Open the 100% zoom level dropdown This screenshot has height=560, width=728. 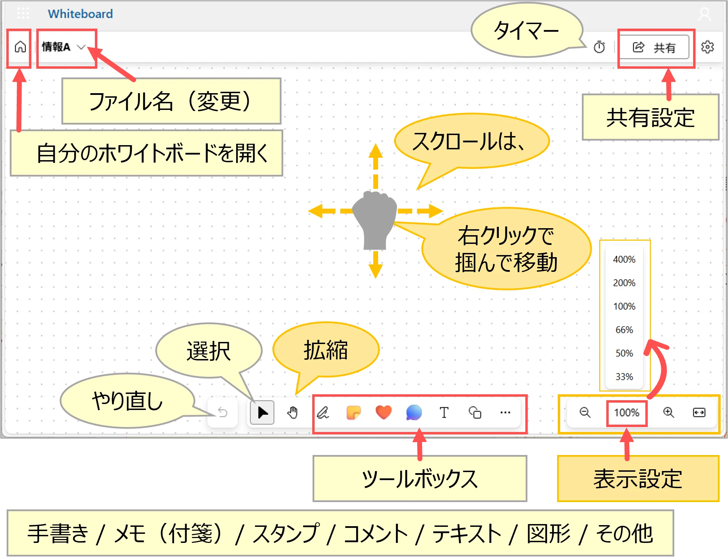[x=626, y=413]
